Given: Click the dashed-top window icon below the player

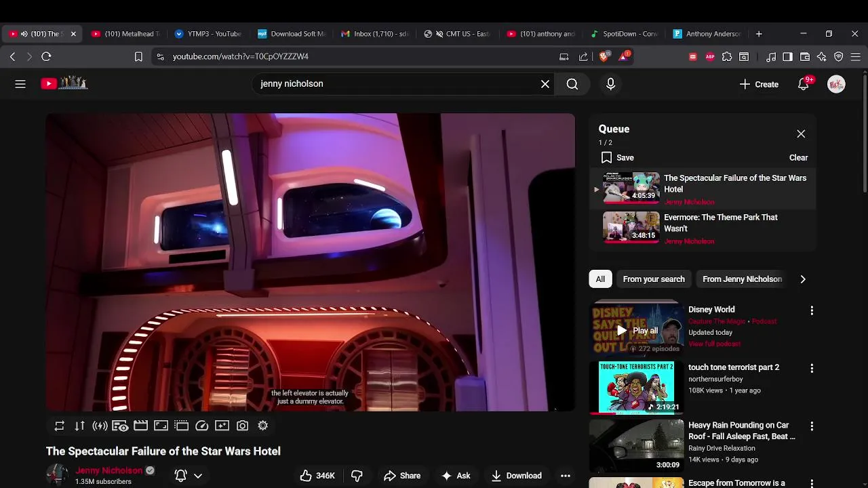Looking at the screenshot, I should 181,426.
